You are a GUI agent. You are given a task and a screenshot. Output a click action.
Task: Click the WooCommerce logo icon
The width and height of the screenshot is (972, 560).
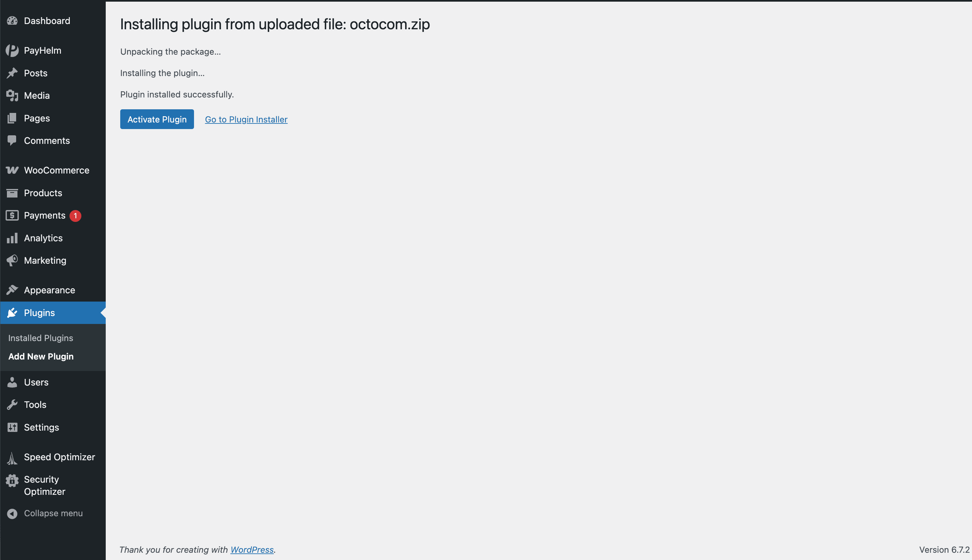click(x=12, y=170)
